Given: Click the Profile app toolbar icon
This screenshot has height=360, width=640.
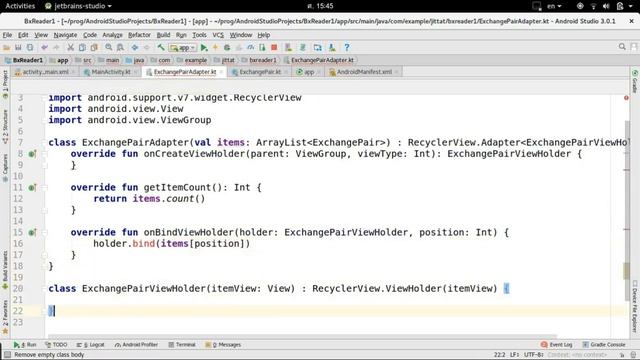Looking at the screenshot, I should (251, 47).
